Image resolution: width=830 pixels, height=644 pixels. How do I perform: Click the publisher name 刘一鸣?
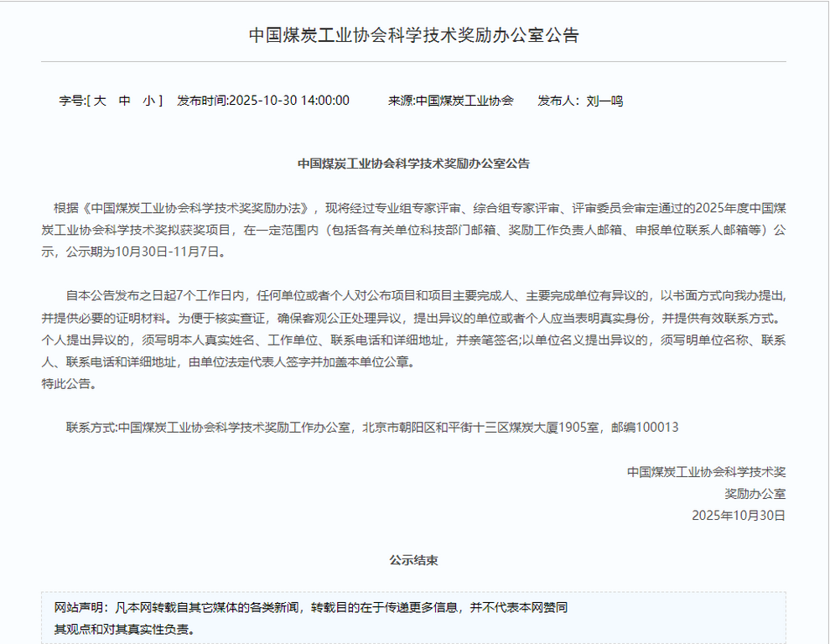tap(604, 101)
